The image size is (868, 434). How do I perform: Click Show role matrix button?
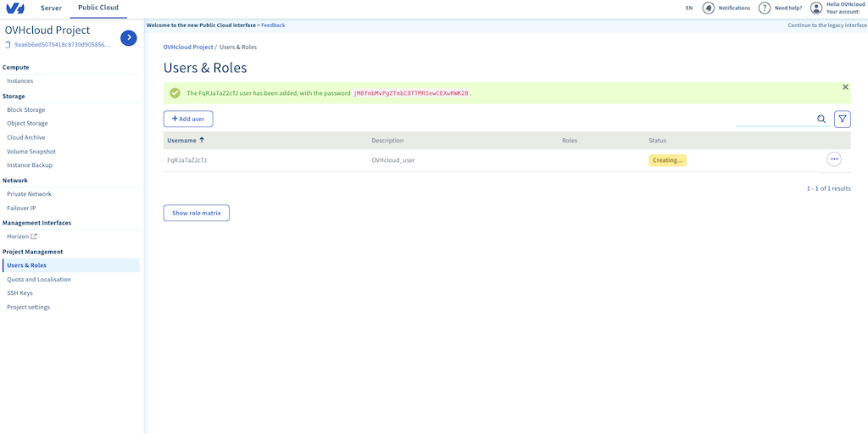pyautogui.click(x=197, y=213)
